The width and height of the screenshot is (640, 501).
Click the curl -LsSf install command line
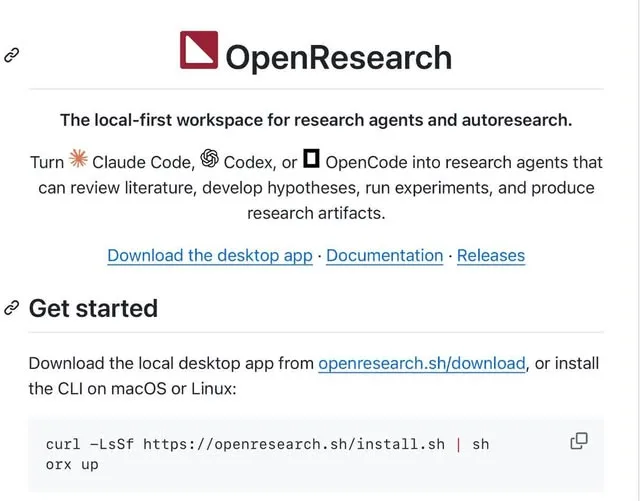267,444
